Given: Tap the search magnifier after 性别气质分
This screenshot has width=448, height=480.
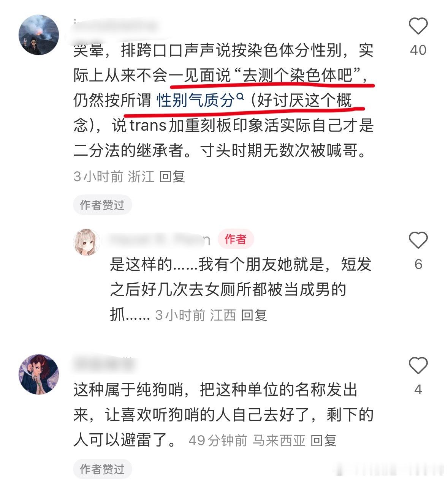Looking at the screenshot, I should point(240,97).
